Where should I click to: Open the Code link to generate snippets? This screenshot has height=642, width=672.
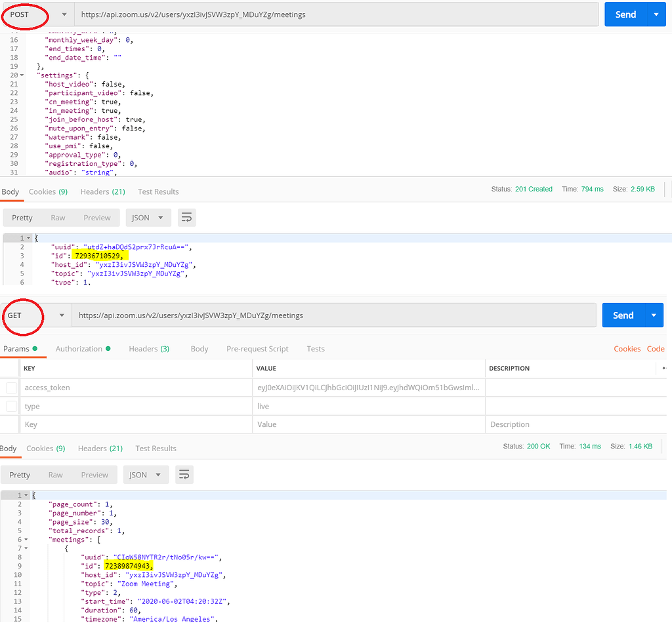pos(656,348)
